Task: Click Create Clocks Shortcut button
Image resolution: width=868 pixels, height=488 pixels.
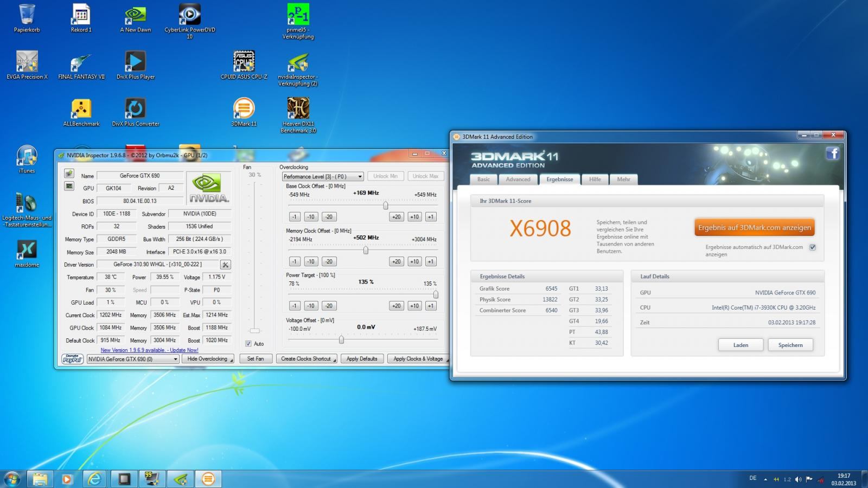Action: pos(307,359)
